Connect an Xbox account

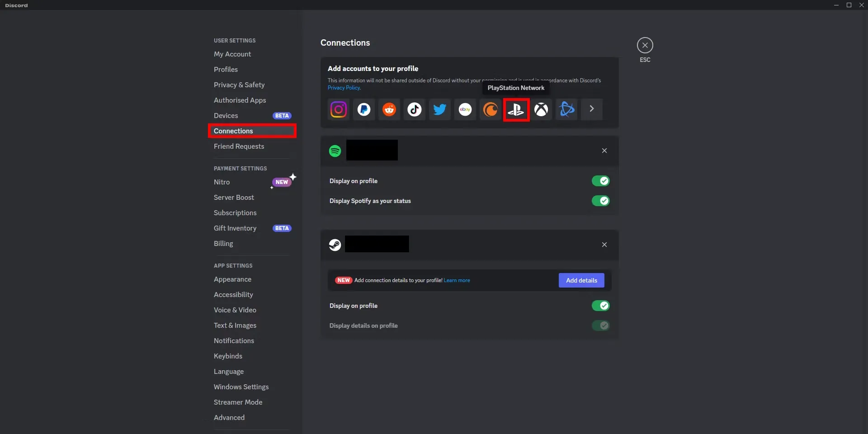pos(541,109)
